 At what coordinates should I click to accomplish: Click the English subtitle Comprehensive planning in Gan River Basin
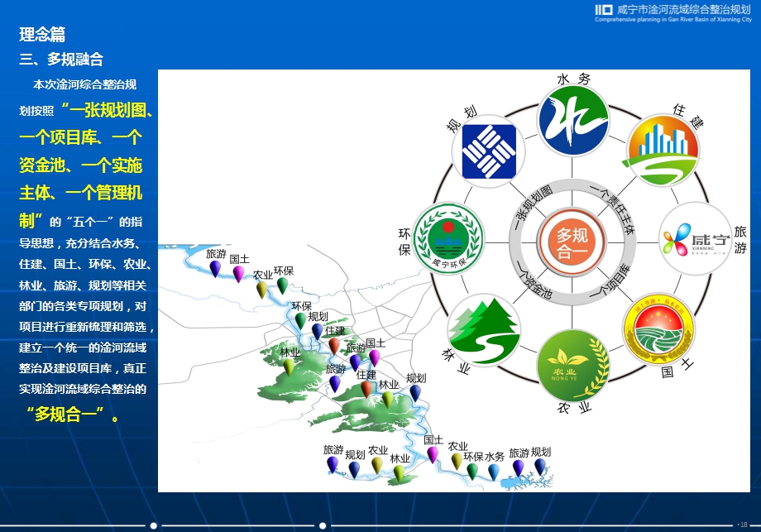673,19
